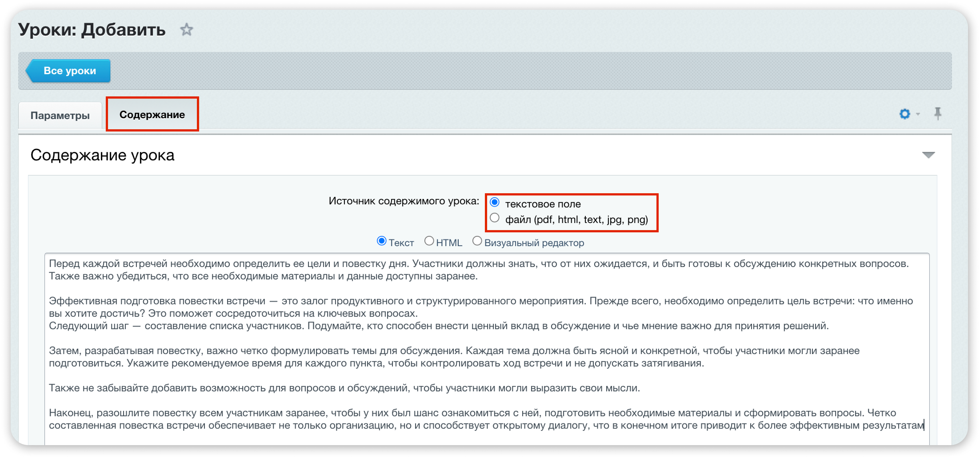Image resolution: width=980 pixels, height=458 pixels.
Task: Click the Источник содержимого урока label
Action: (x=404, y=201)
